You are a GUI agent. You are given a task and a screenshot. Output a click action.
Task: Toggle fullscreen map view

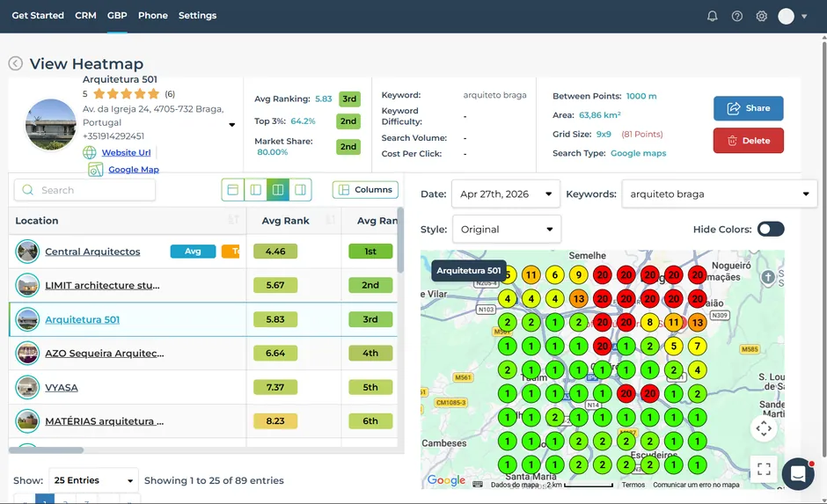click(764, 469)
